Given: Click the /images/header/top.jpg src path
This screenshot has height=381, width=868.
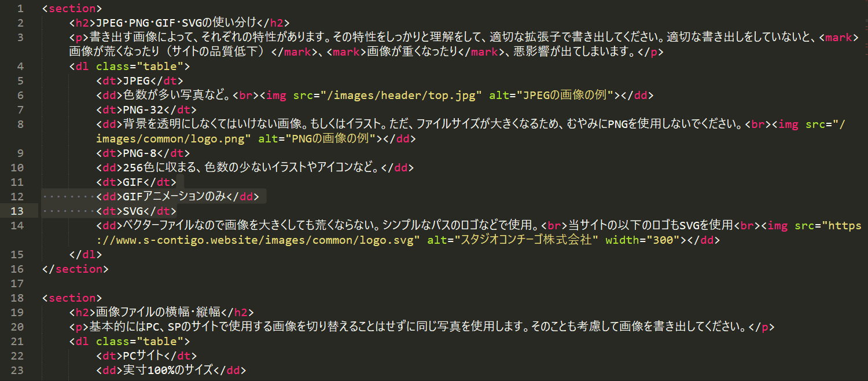Looking at the screenshot, I should pos(404,96).
